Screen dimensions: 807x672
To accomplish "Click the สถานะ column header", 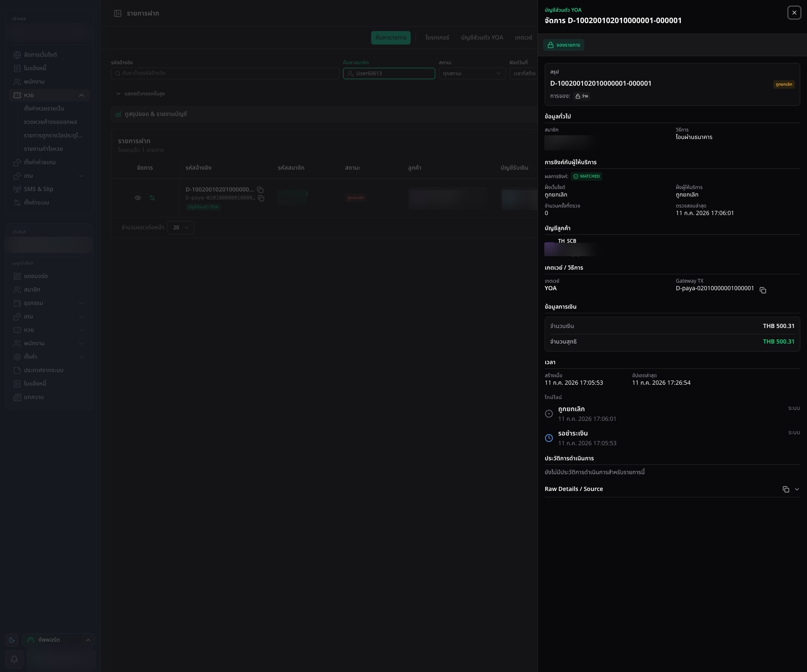I will 353,168.
